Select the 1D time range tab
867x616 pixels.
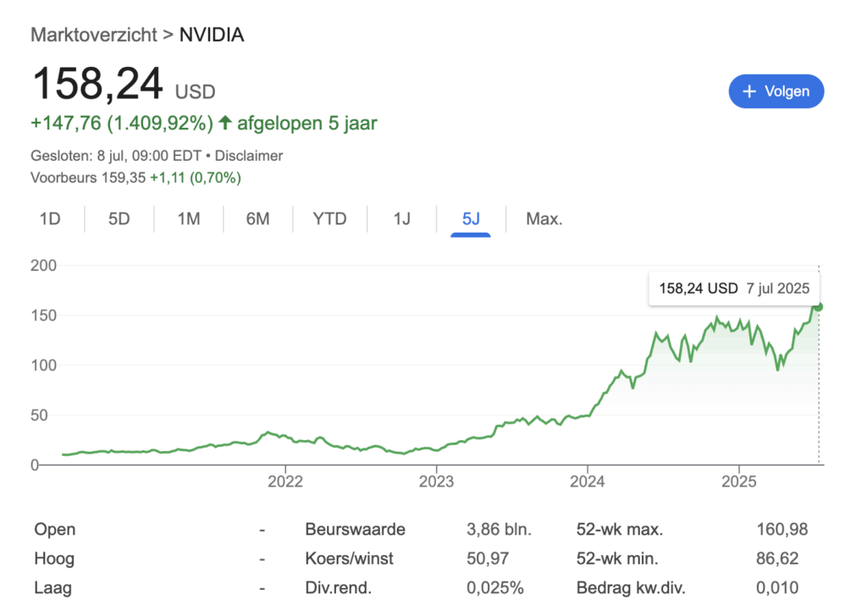(50, 219)
